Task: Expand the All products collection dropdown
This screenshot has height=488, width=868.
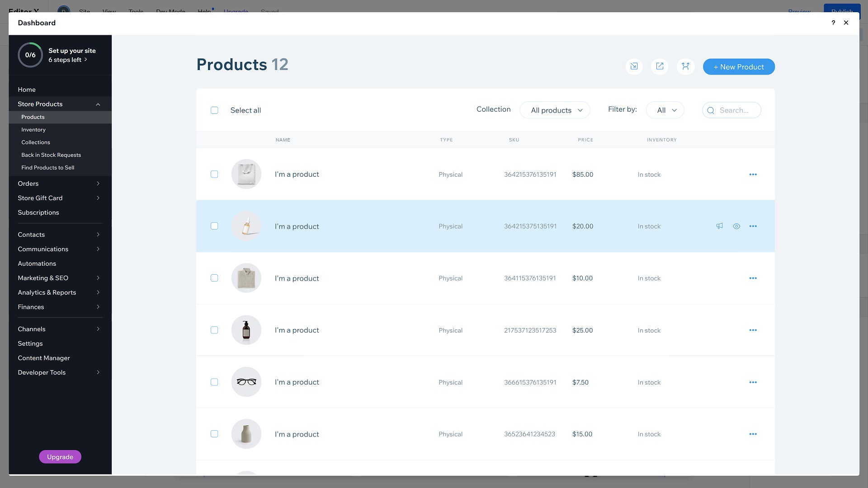Action: click(554, 110)
